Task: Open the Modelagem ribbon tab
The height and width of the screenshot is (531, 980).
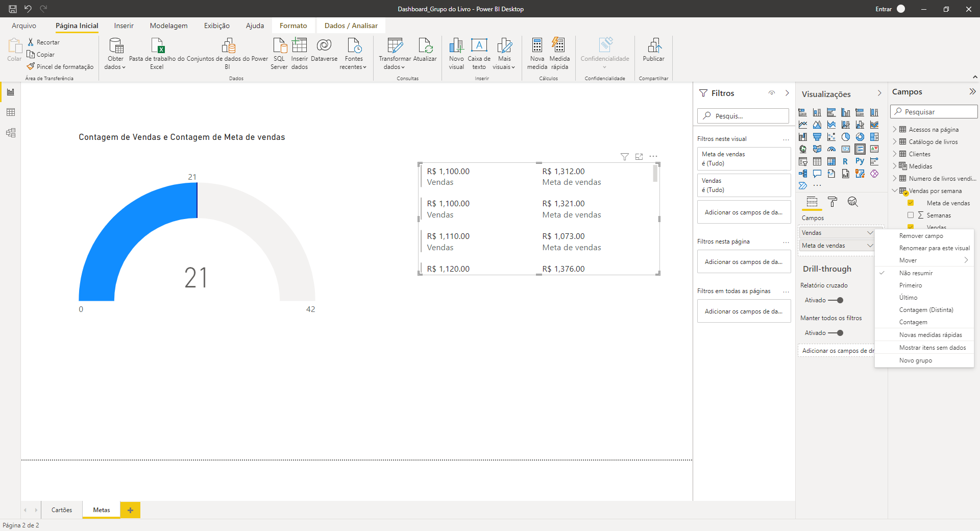Action: (x=168, y=26)
